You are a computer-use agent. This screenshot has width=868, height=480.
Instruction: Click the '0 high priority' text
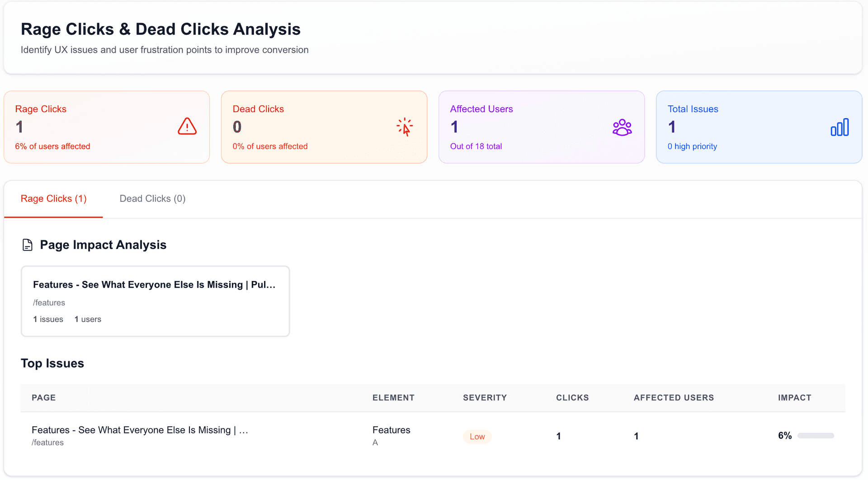692,147
